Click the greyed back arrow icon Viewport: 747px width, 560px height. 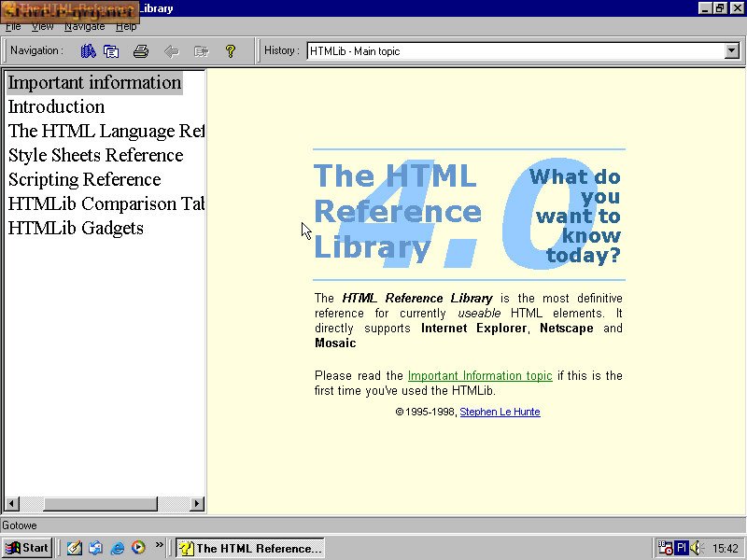[171, 51]
